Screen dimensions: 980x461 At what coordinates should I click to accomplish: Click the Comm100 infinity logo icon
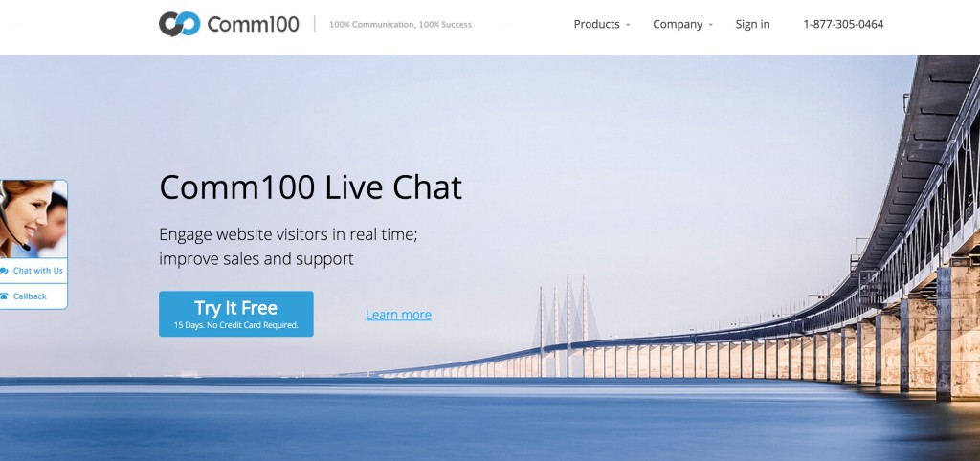pos(179,24)
